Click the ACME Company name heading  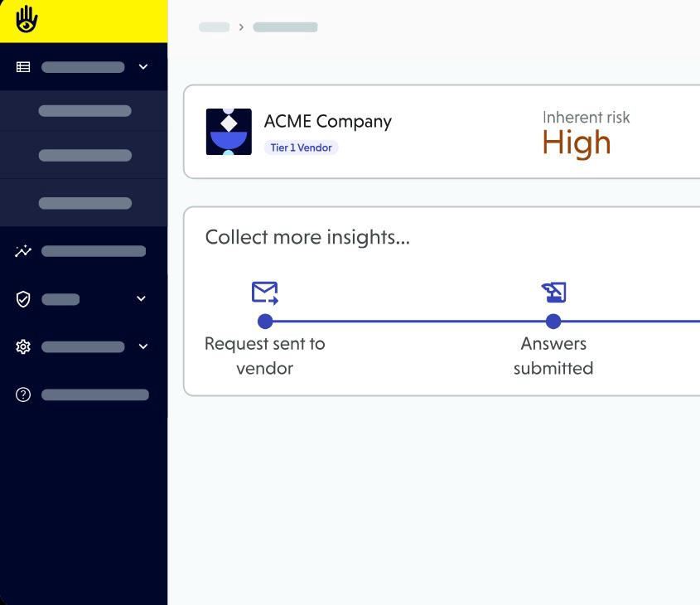(327, 122)
